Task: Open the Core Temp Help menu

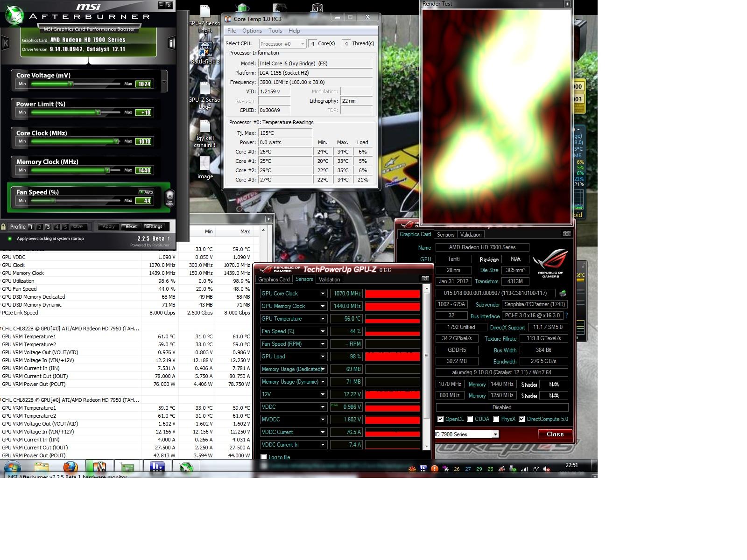Action: 294,31
